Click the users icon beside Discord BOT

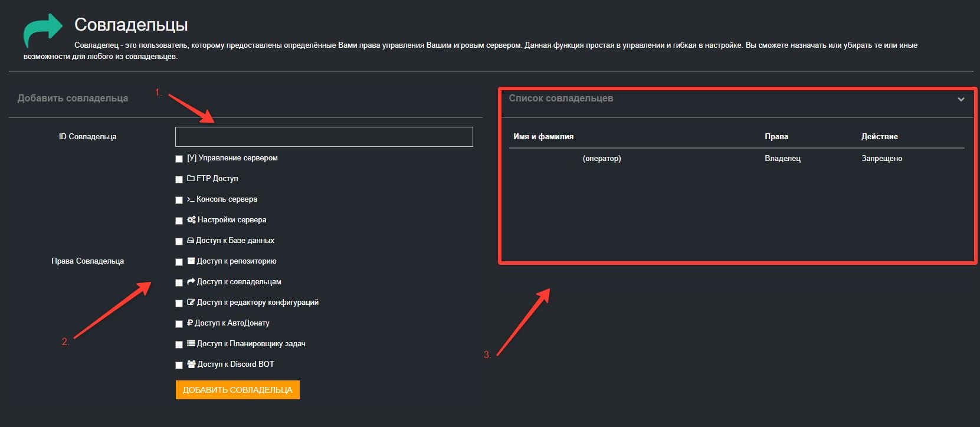[191, 364]
